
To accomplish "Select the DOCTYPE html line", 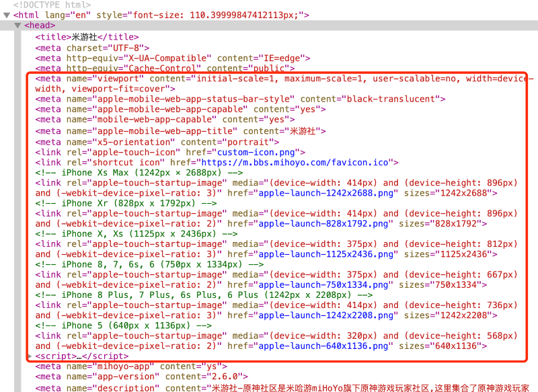I will tap(52, 5).
